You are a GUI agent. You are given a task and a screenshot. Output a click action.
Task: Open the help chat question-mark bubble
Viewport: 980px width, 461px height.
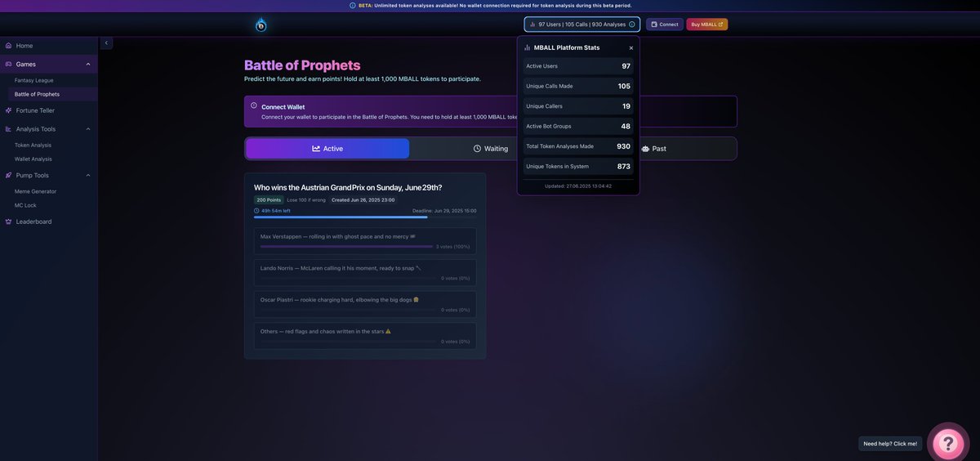[948, 443]
